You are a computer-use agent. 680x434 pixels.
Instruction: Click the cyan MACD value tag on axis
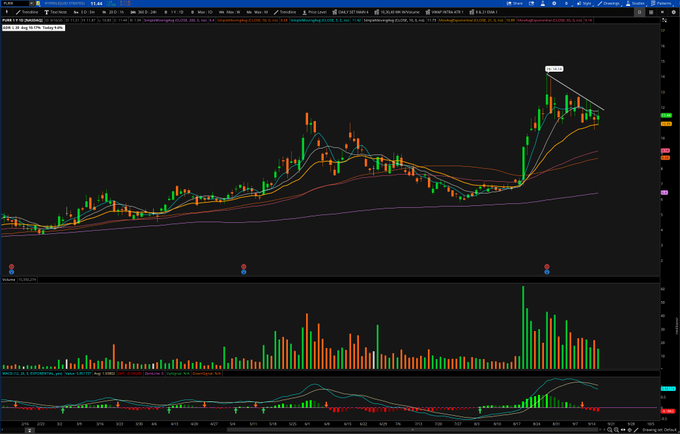point(668,389)
